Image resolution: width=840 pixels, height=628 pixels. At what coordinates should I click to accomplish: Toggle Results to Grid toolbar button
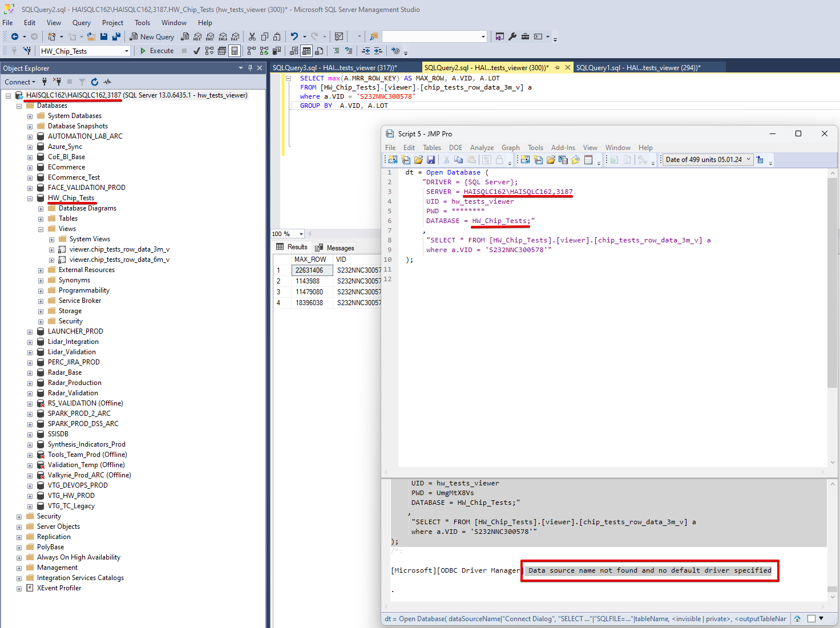pyautogui.click(x=306, y=51)
